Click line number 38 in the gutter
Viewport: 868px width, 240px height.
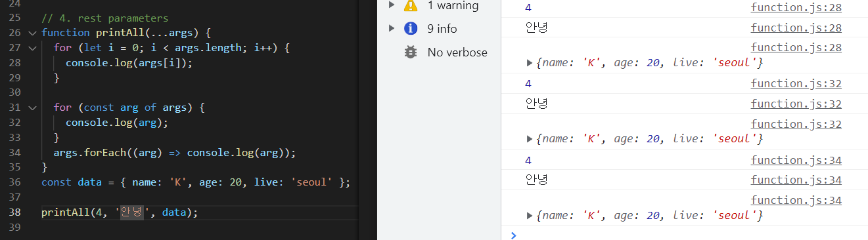pyautogui.click(x=15, y=212)
